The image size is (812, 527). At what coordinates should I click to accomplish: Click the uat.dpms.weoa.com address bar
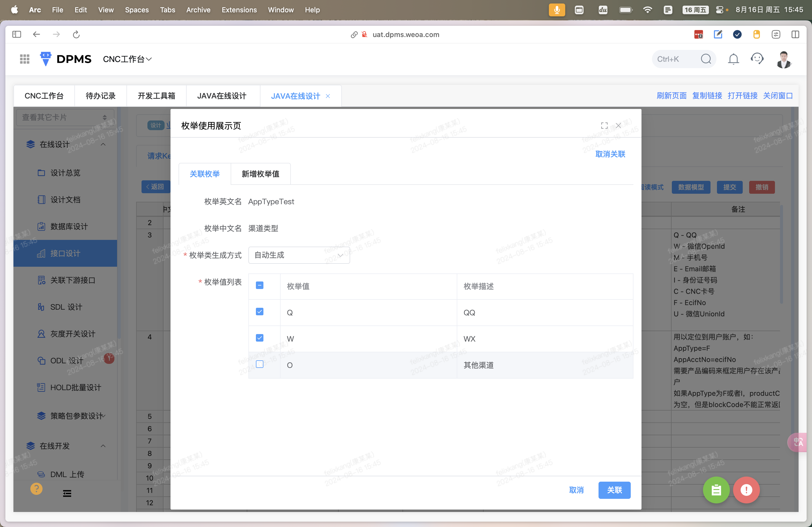point(406,34)
